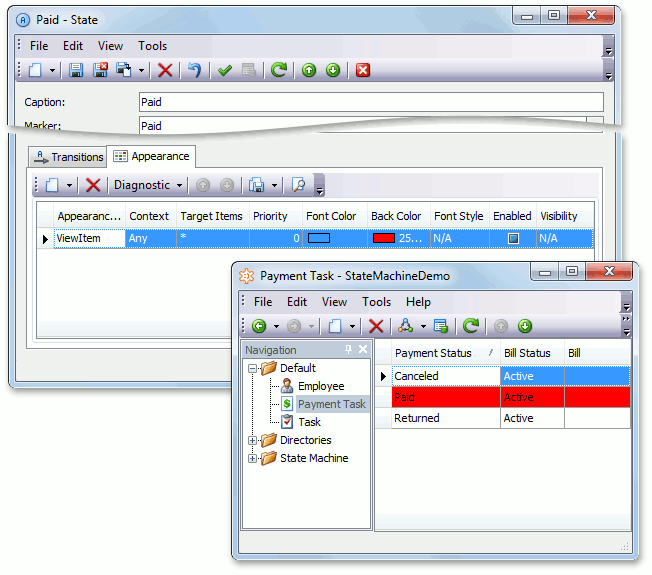
Task: Click the Delete X in Appearance toolbar
Action: (93, 185)
